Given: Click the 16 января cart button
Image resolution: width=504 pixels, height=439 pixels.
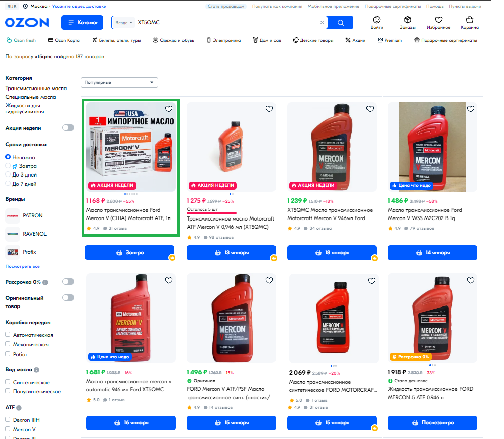Looking at the screenshot, I should (131, 423).
